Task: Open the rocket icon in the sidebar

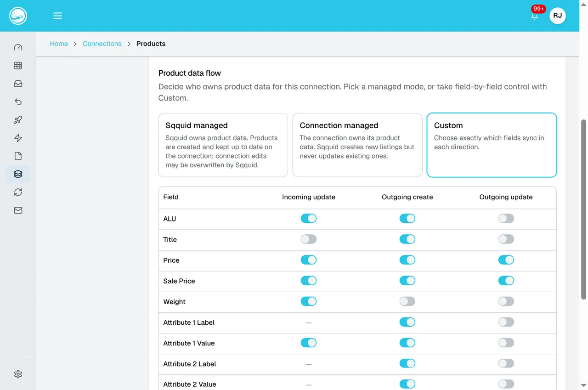Action: [x=18, y=120]
